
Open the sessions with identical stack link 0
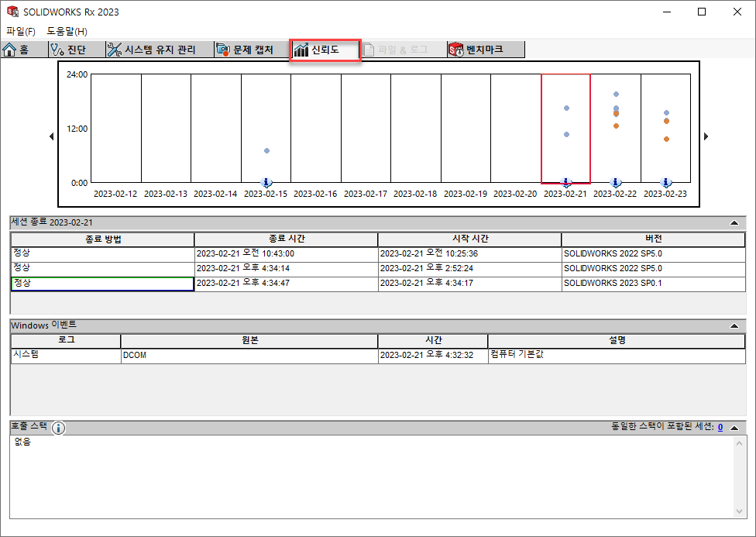[720, 427]
